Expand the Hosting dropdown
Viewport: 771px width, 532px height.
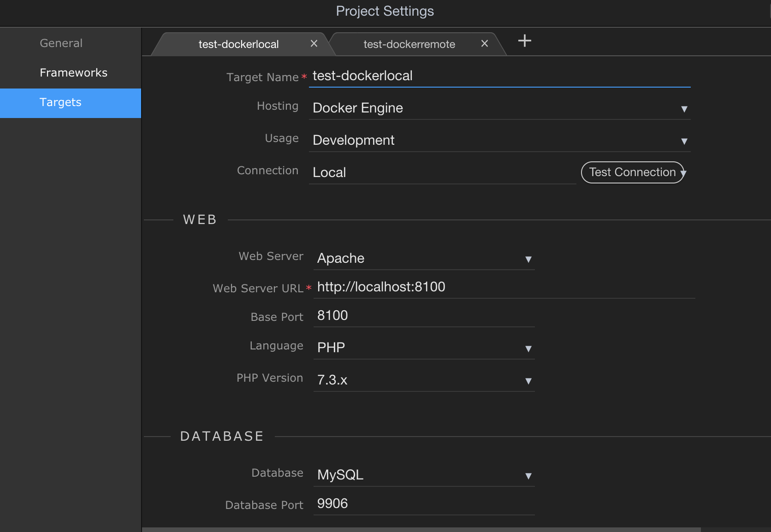[499, 108]
